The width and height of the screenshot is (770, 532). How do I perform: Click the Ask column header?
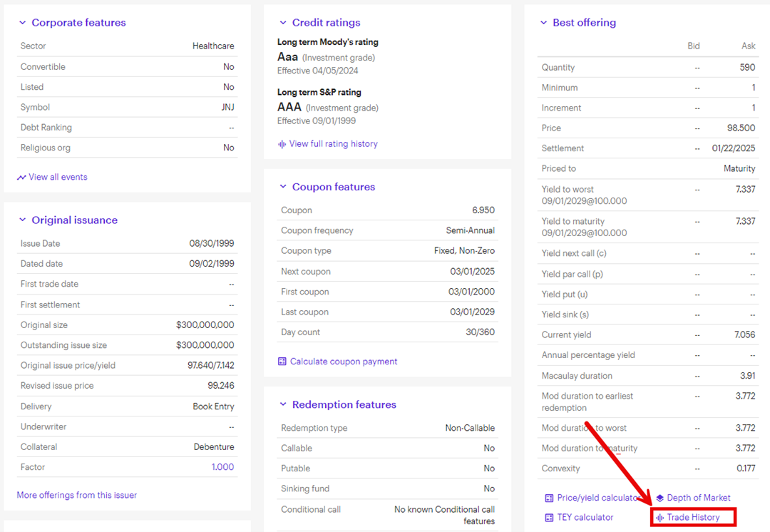(748, 46)
